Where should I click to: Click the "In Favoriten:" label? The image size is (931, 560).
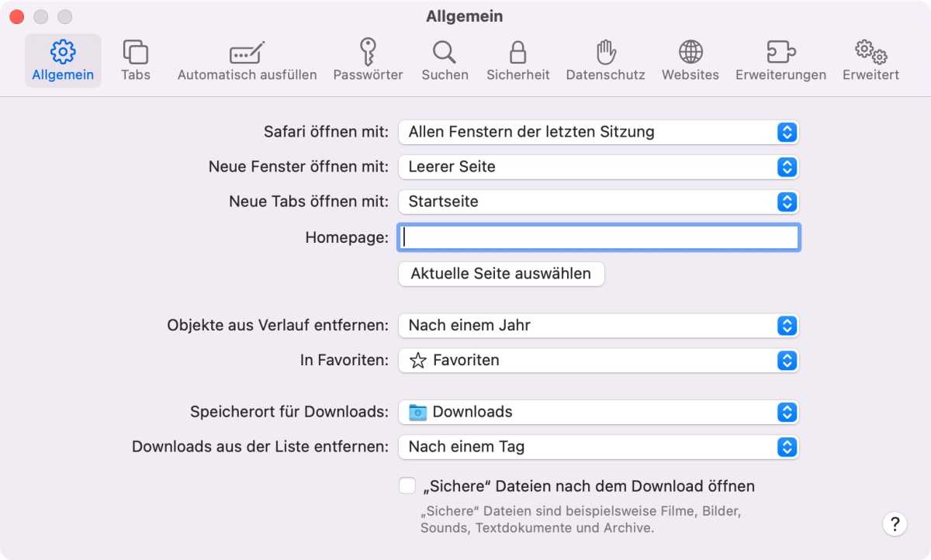[344, 360]
